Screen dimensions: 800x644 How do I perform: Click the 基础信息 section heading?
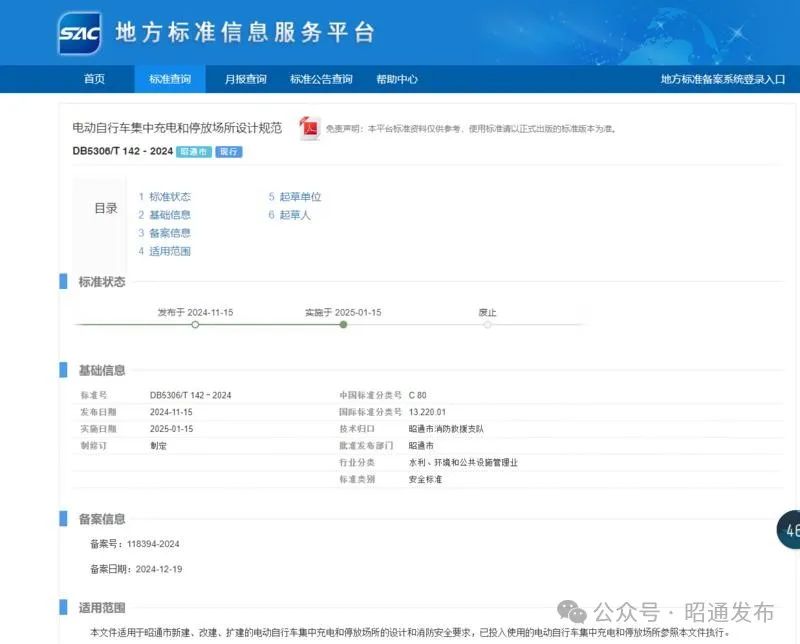pyautogui.click(x=102, y=370)
